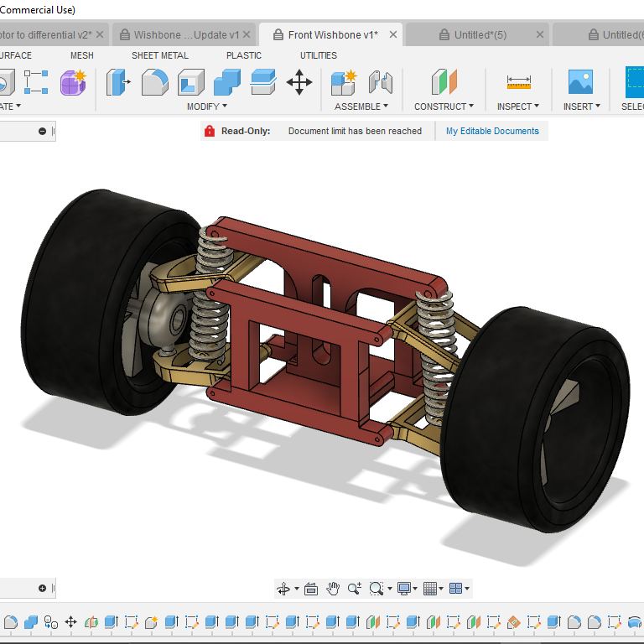Open the My Editable Documents link
This screenshot has width=644, height=644.
492,131
